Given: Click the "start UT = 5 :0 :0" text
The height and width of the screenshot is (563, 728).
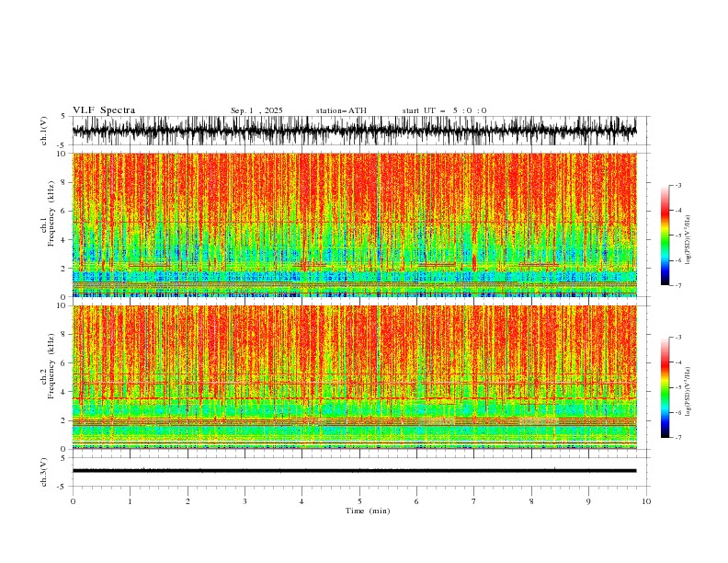Looking at the screenshot, I should pos(444,110).
